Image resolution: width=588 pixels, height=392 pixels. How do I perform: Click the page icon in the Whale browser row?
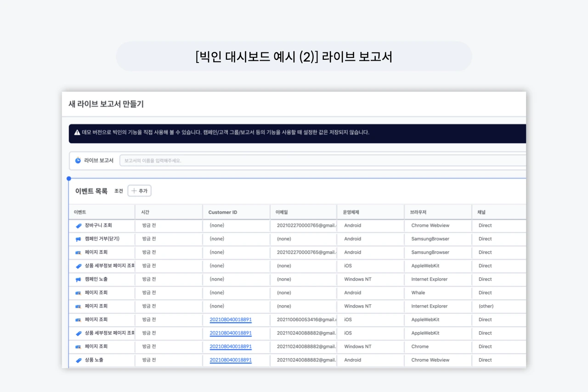[x=79, y=293]
